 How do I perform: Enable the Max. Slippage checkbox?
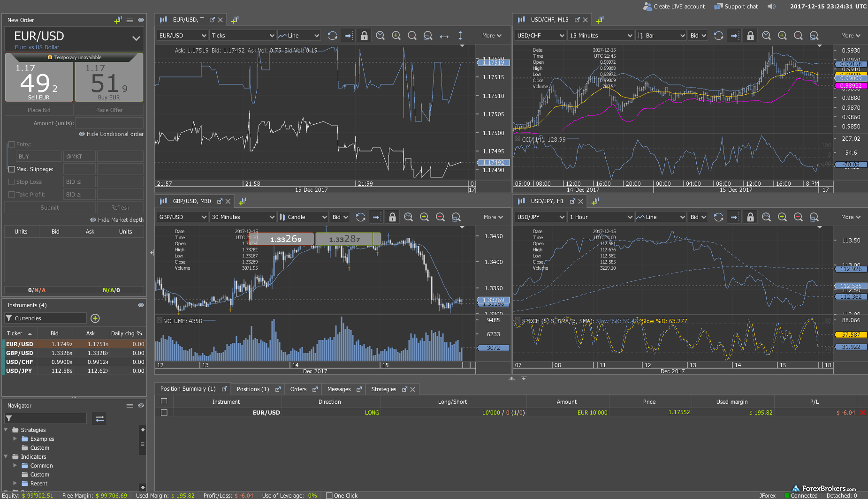click(12, 169)
